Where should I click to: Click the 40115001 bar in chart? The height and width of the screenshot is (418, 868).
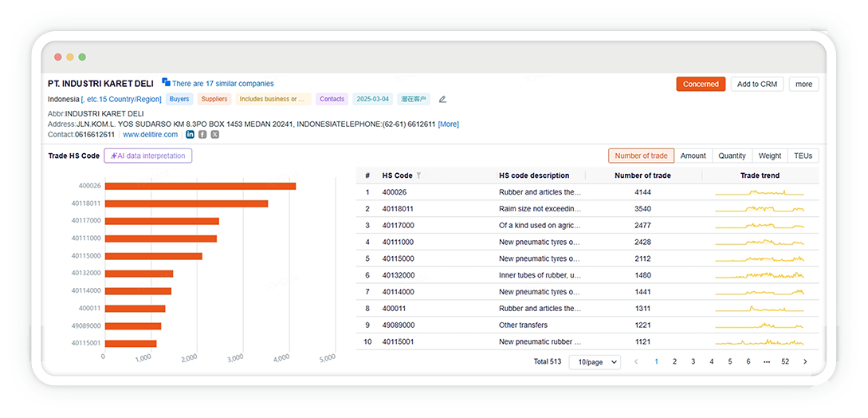pos(131,343)
